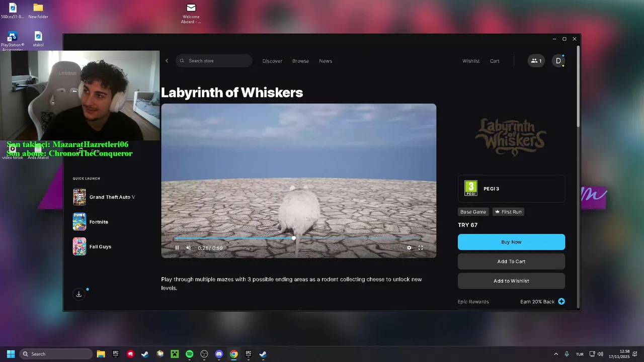Open atakol desktop file
This screenshot has height=362, width=644.
point(38,39)
